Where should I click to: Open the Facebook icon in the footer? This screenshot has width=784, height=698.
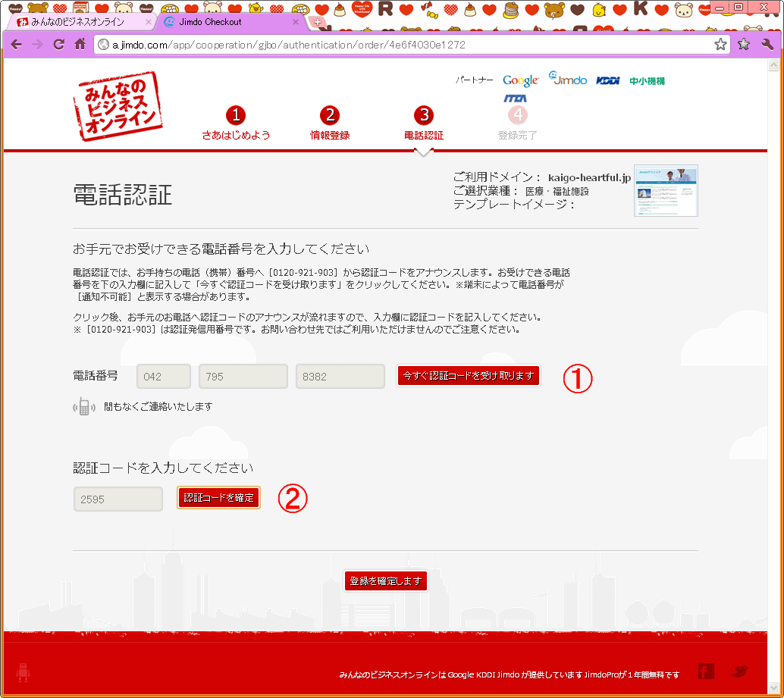pyautogui.click(x=706, y=671)
